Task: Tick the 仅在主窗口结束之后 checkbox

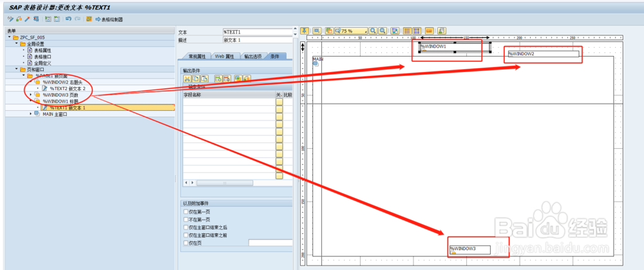Action: (x=186, y=227)
